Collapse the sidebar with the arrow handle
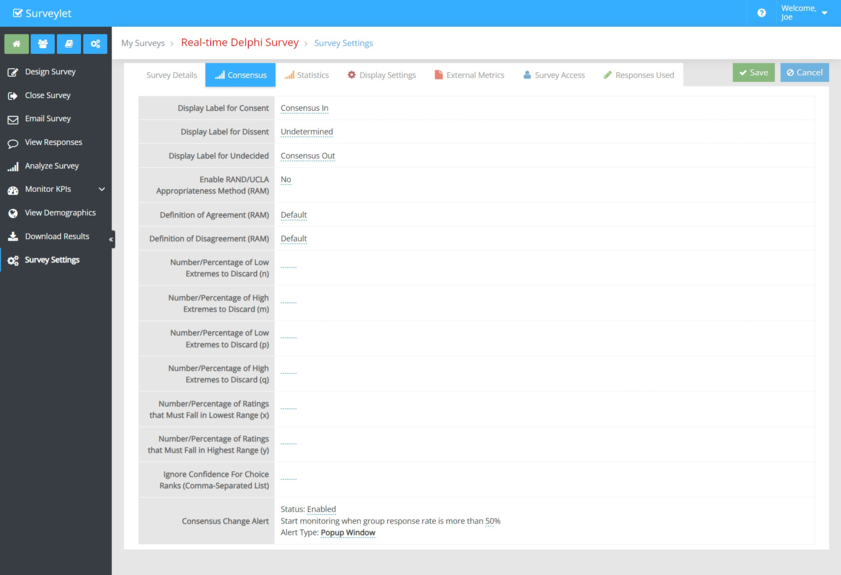 pos(111,239)
